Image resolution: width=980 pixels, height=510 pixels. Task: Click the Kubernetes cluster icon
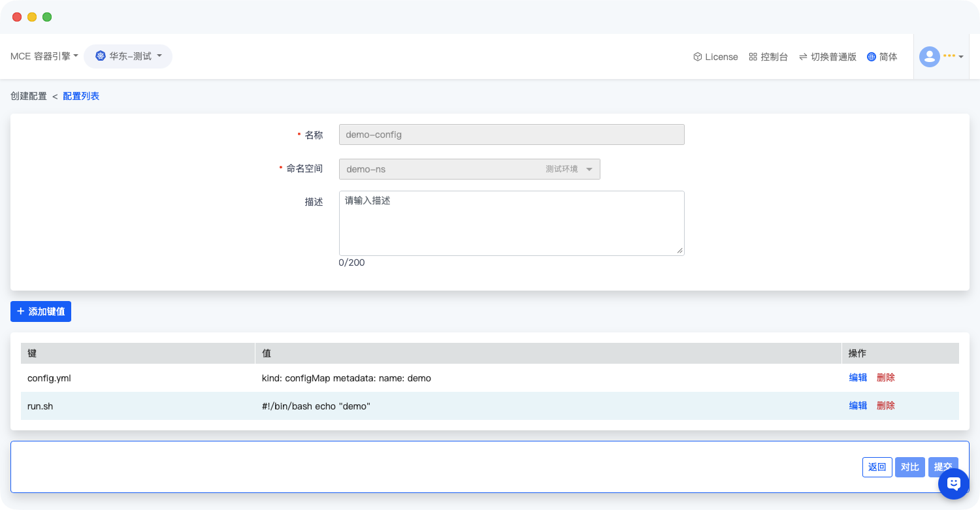pyautogui.click(x=100, y=56)
